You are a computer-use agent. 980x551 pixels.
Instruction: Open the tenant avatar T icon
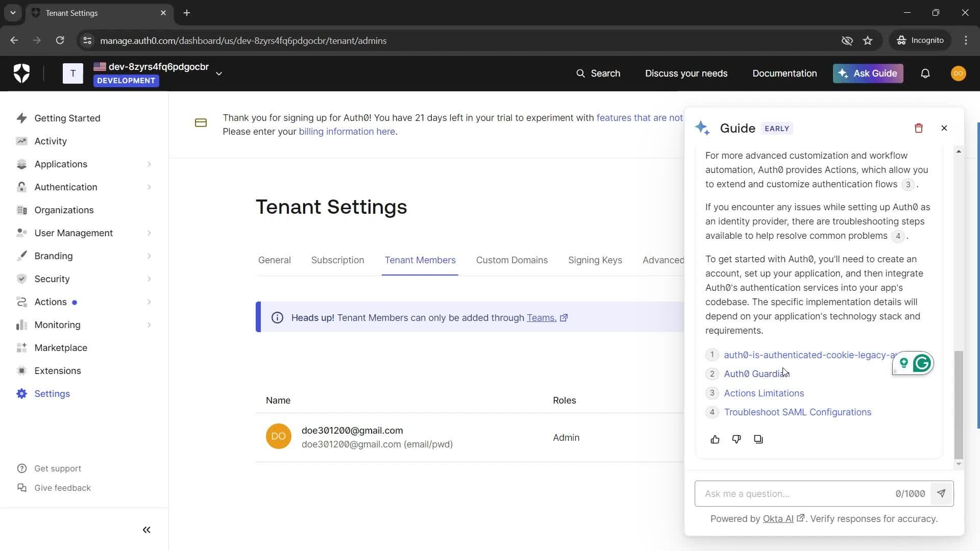pyautogui.click(x=73, y=73)
